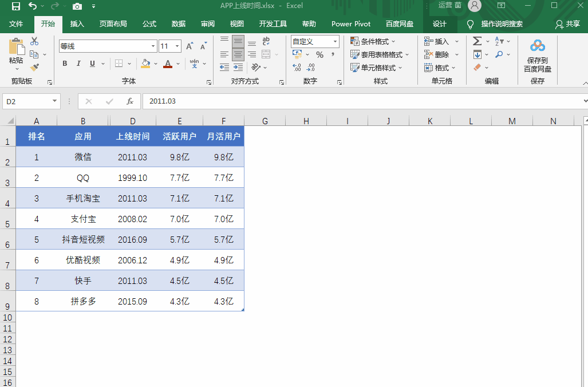Click Decrease Decimal icon
This screenshot has height=387, width=588.
(310, 68)
